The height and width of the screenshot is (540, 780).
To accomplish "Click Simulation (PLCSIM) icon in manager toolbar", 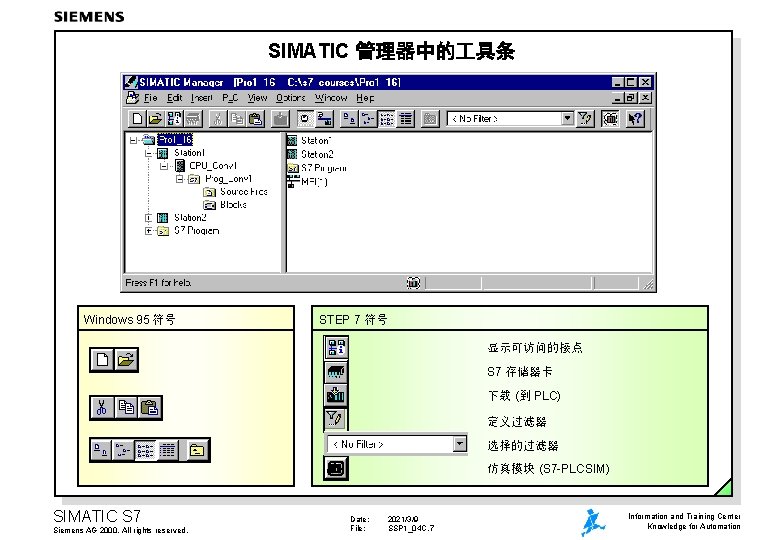I will coord(610,118).
